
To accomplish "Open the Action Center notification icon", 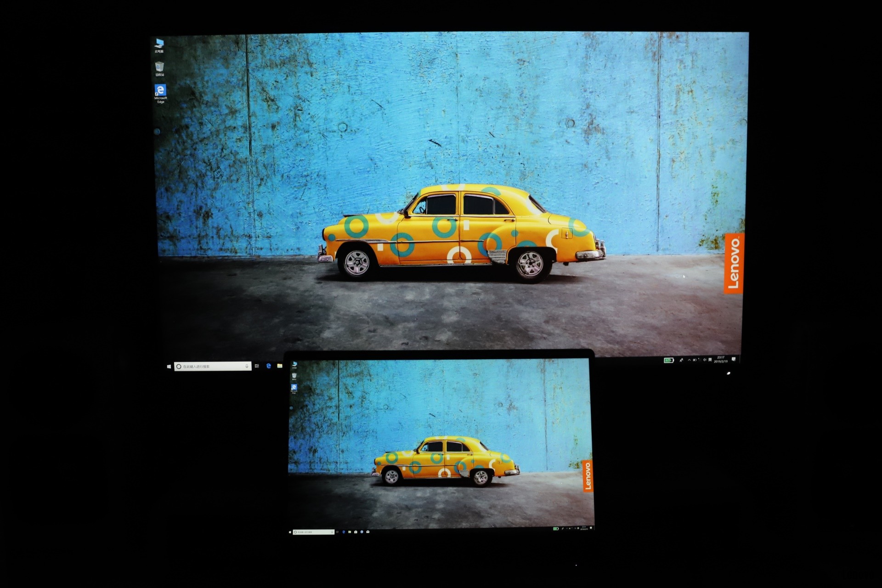I will 734,359.
